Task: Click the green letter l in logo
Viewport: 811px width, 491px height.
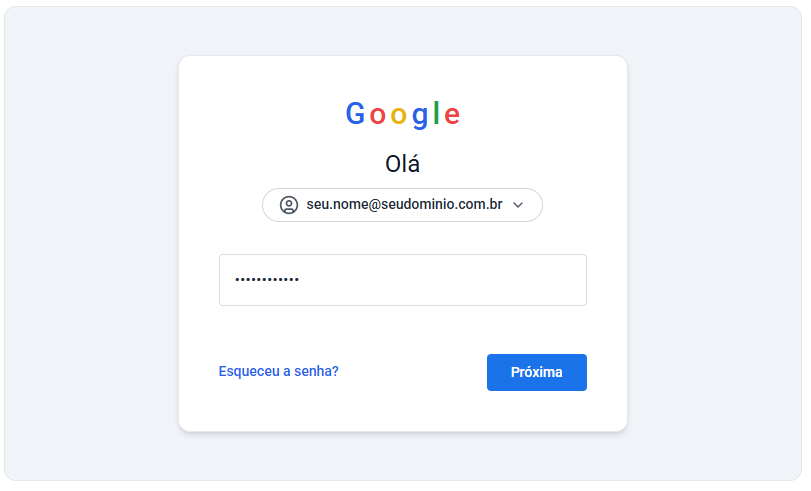Action: point(436,114)
